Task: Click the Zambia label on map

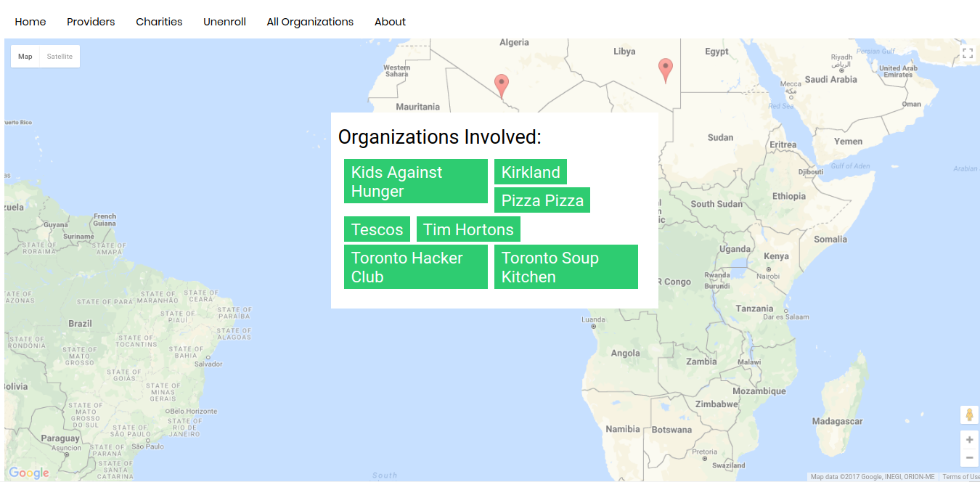Action: click(701, 361)
